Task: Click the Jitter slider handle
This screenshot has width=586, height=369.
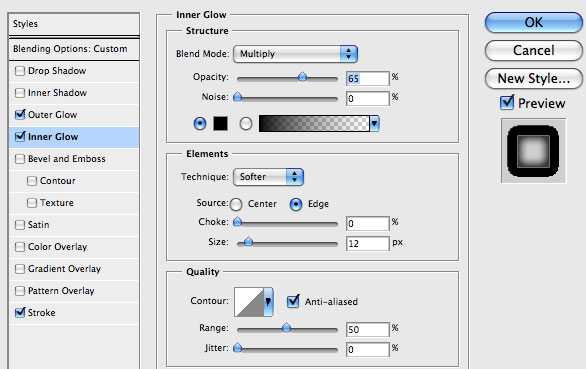Action: click(x=237, y=348)
